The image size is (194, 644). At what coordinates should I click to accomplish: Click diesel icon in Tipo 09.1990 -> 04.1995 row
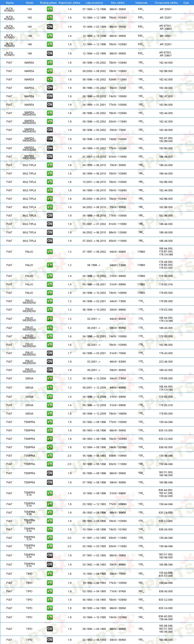50,629
